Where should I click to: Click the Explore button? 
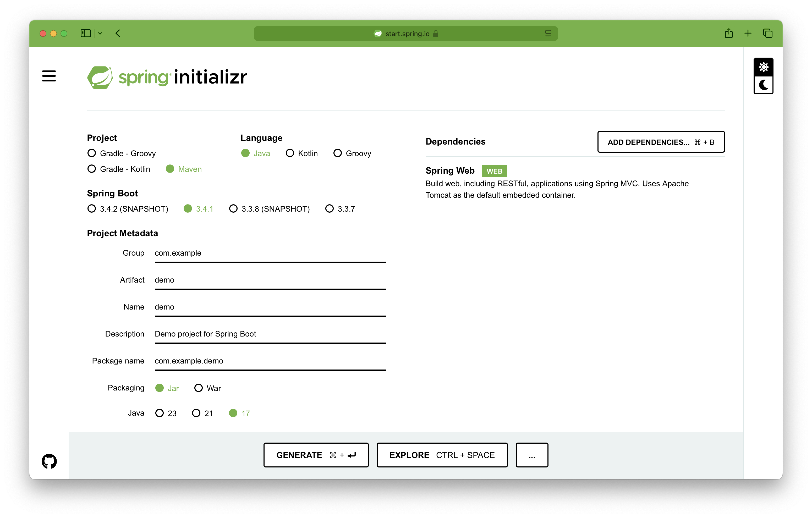[x=442, y=455]
